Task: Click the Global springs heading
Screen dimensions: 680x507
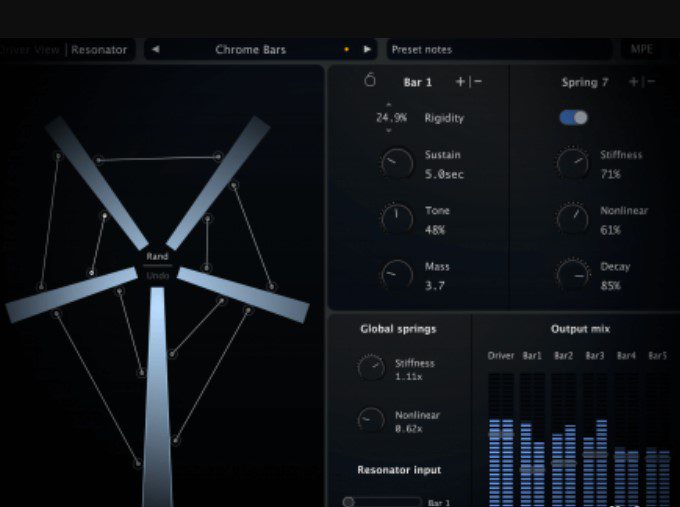Action: point(398,329)
